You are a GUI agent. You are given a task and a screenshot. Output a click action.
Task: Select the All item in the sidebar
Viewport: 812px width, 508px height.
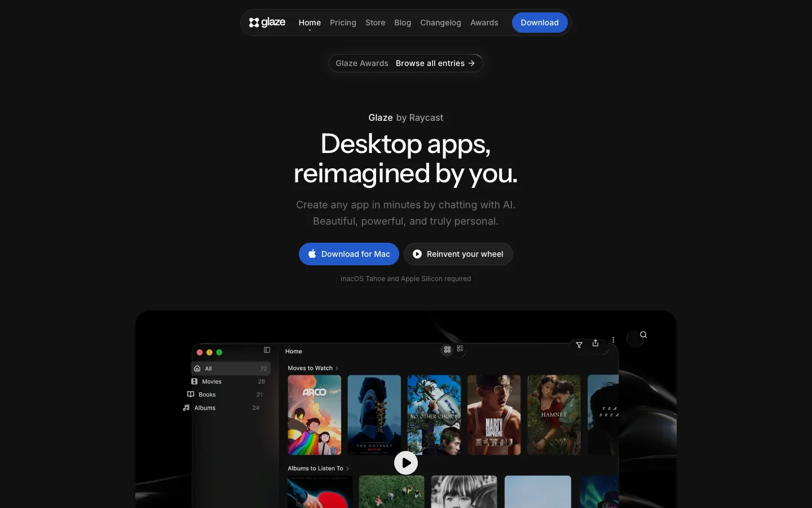coord(231,369)
